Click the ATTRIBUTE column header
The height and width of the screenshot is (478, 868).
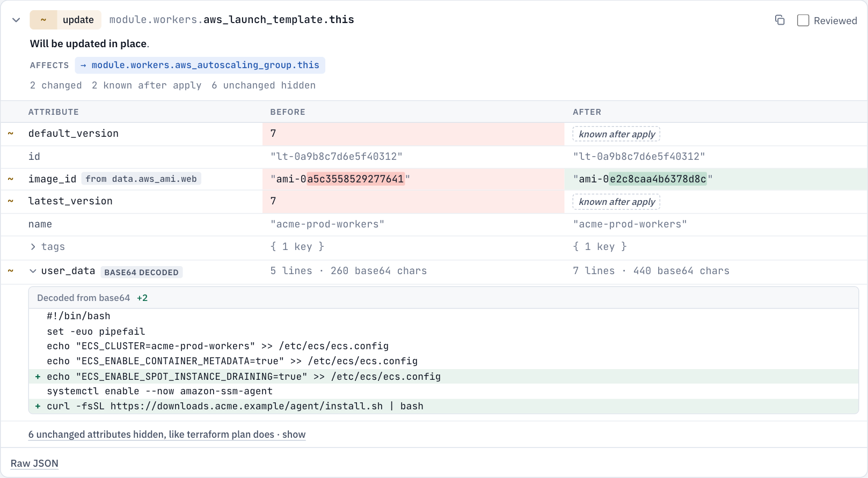[x=54, y=112]
